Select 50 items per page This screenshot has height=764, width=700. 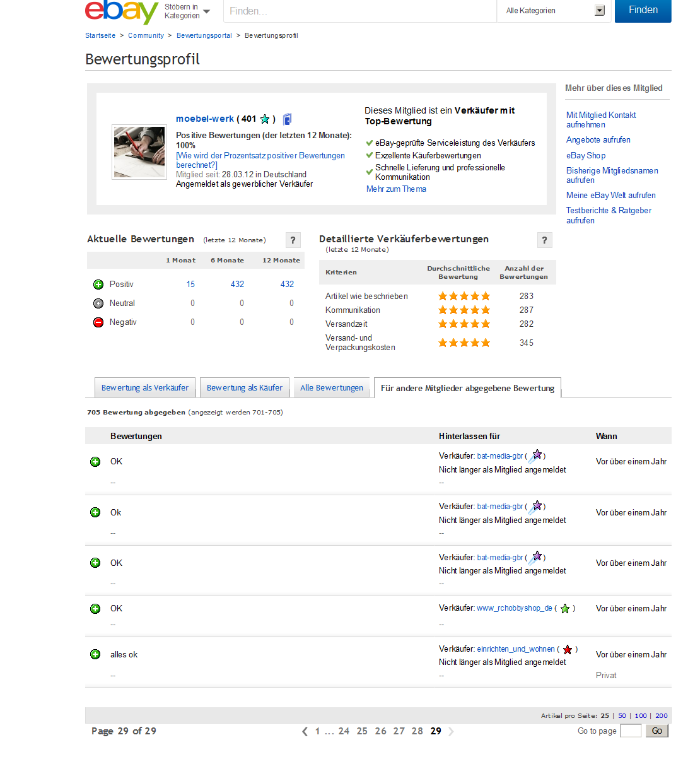(x=622, y=715)
